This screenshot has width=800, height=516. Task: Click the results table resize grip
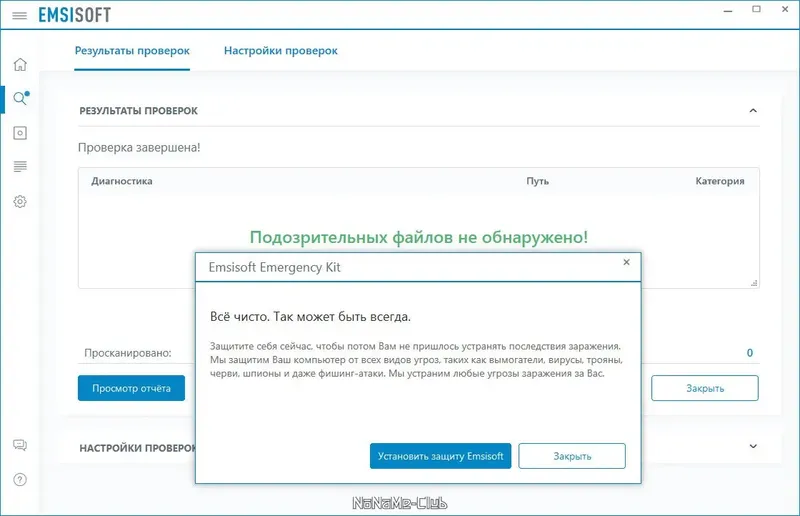pyautogui.click(x=754, y=283)
